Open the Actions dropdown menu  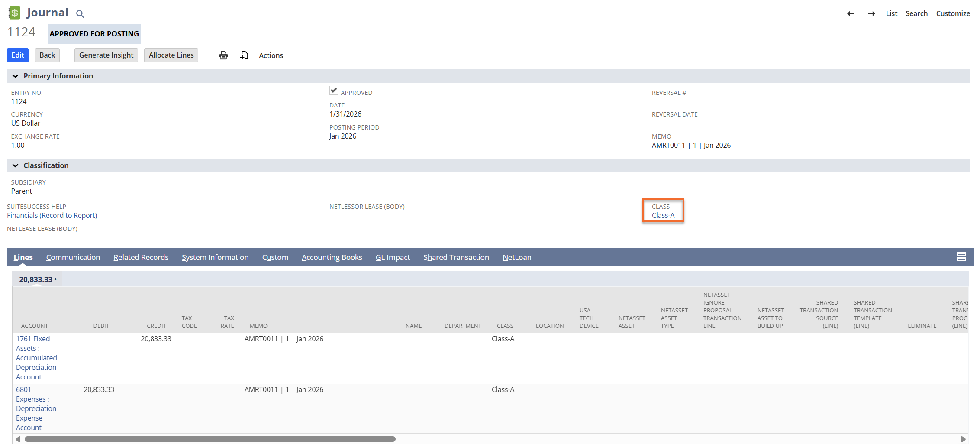271,55
